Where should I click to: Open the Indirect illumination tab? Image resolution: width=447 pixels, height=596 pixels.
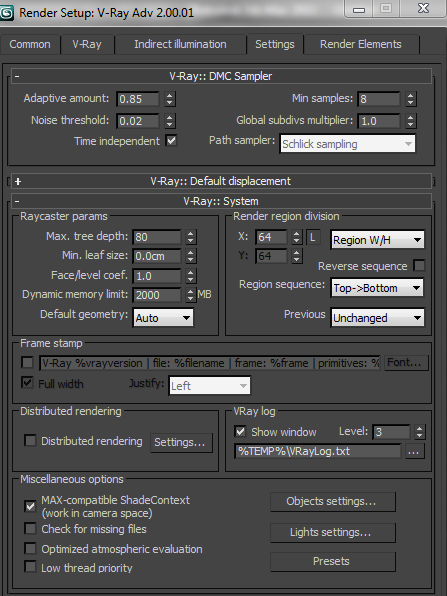coord(180,44)
